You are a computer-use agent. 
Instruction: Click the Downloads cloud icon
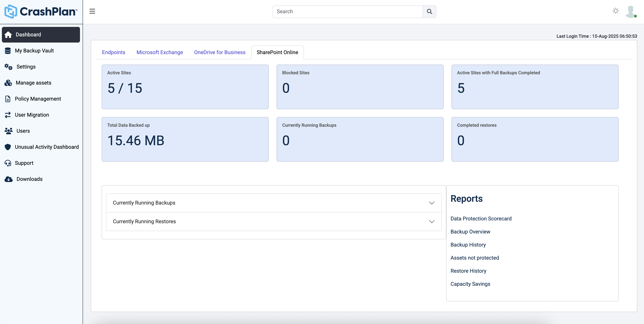click(x=8, y=179)
